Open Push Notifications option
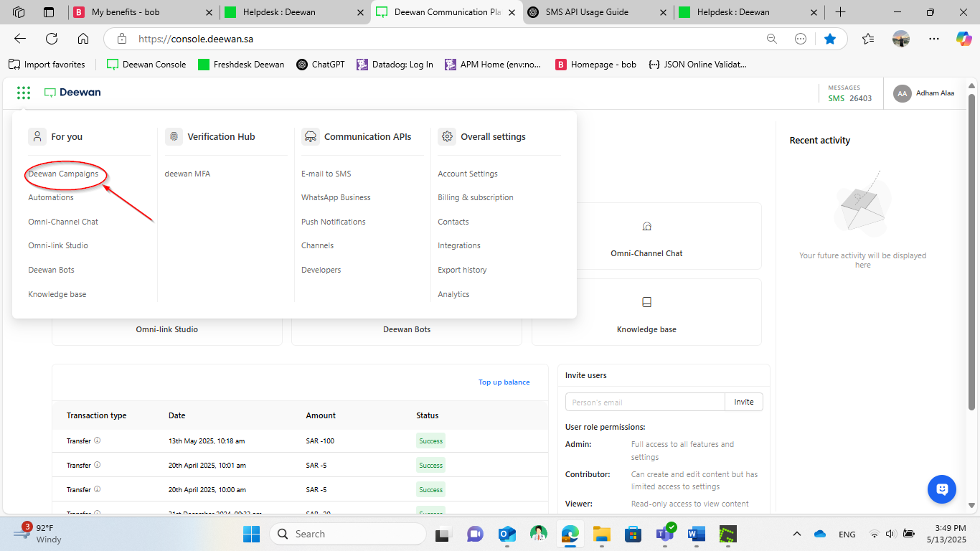980x551 pixels. coord(334,222)
